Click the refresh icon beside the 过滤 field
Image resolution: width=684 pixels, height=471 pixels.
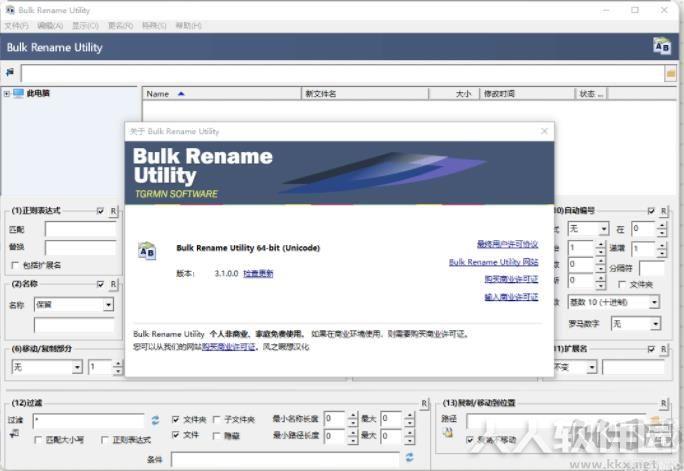(155, 420)
